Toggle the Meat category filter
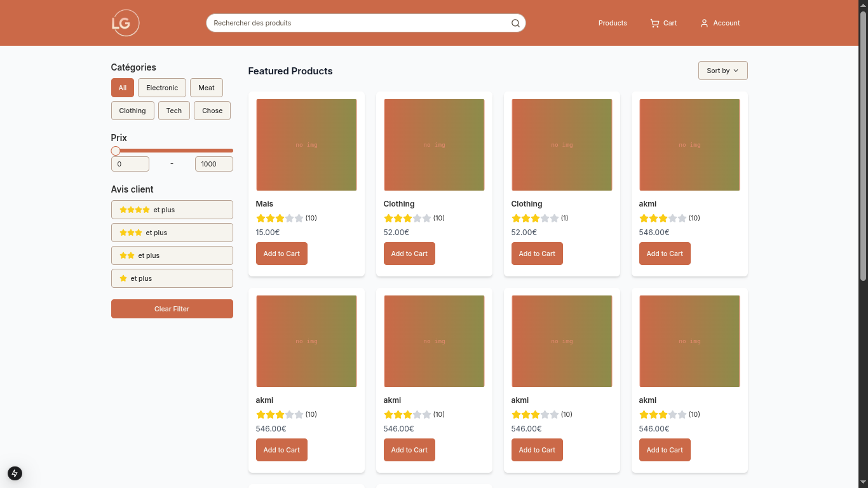Viewport: 868px width, 488px height. (207, 88)
